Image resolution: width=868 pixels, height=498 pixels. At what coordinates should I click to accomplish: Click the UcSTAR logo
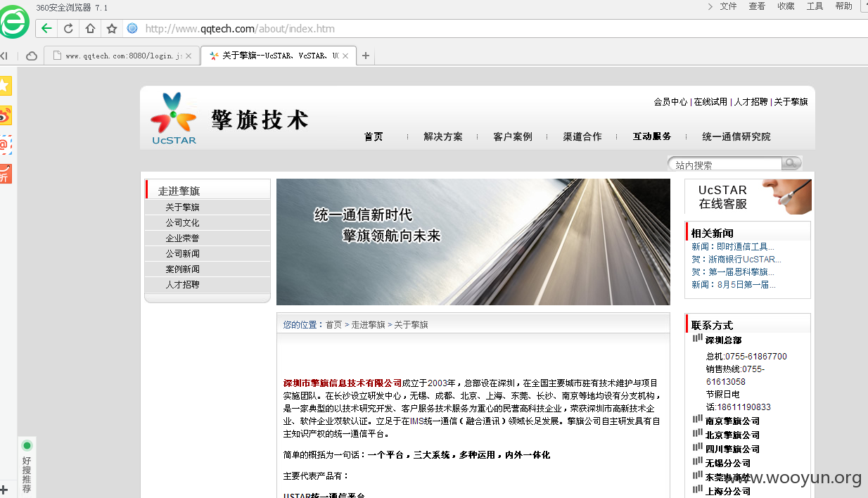point(174,118)
